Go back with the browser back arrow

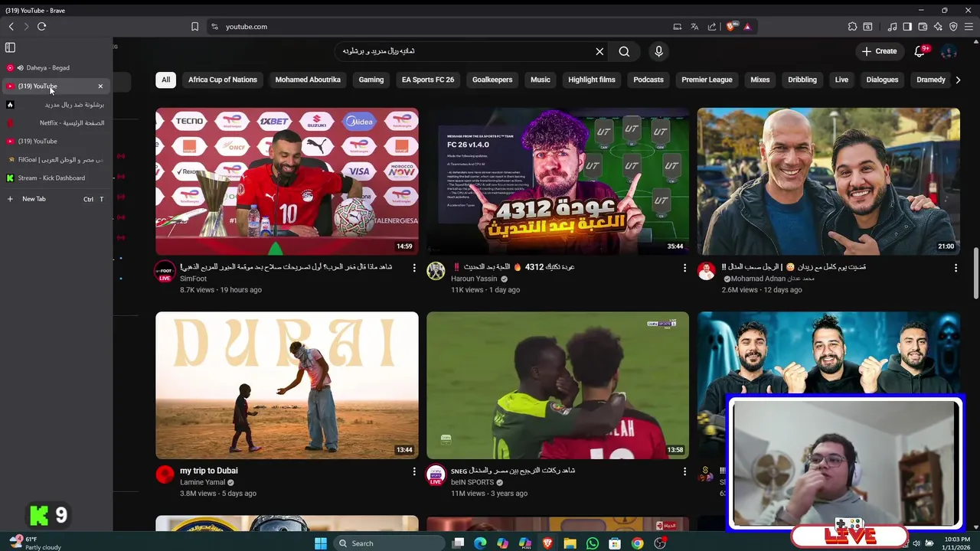coord(11,26)
